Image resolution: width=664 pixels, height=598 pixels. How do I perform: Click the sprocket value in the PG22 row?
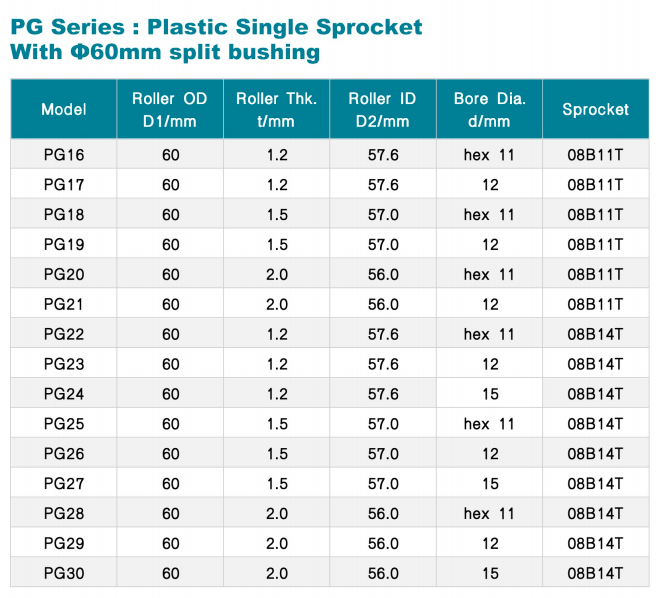pyautogui.click(x=595, y=334)
